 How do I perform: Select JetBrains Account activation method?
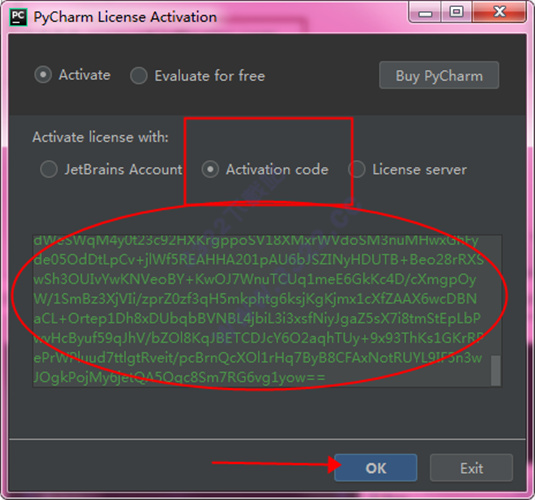click(x=49, y=169)
